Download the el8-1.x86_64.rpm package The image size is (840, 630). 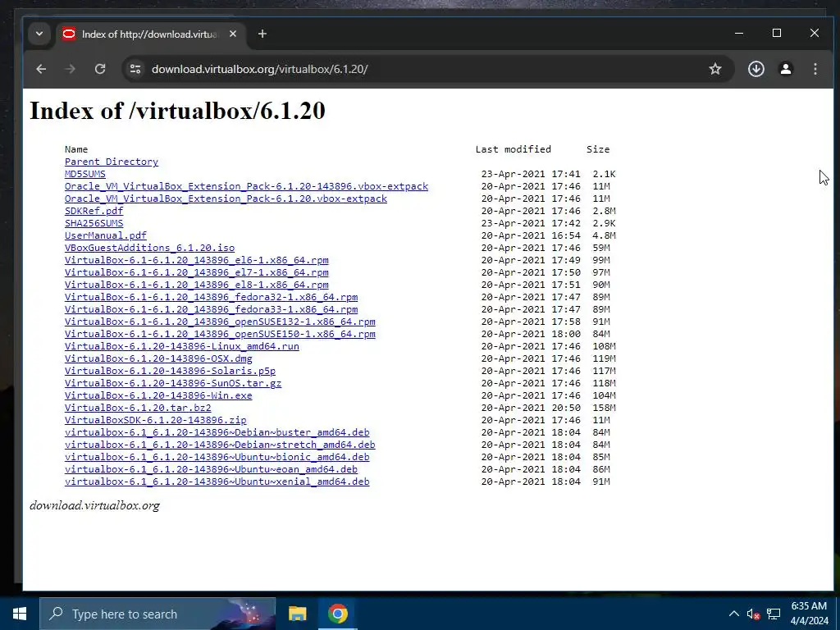pyautogui.click(x=197, y=285)
